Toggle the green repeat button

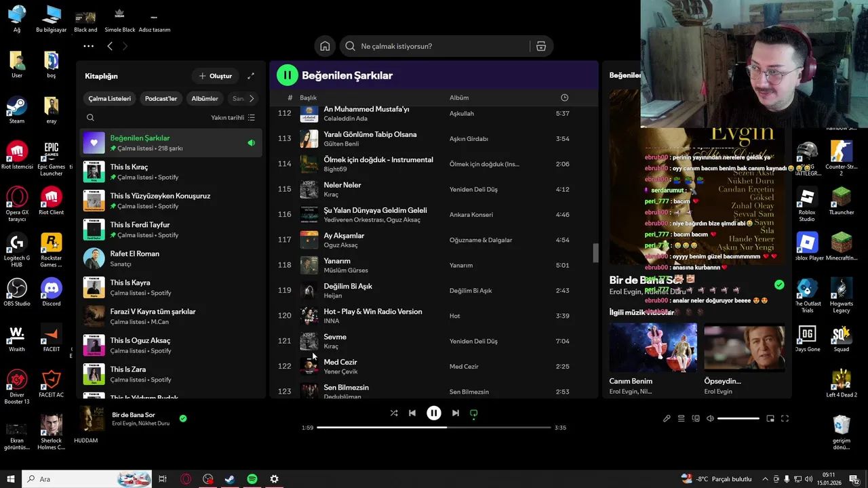tap(474, 413)
